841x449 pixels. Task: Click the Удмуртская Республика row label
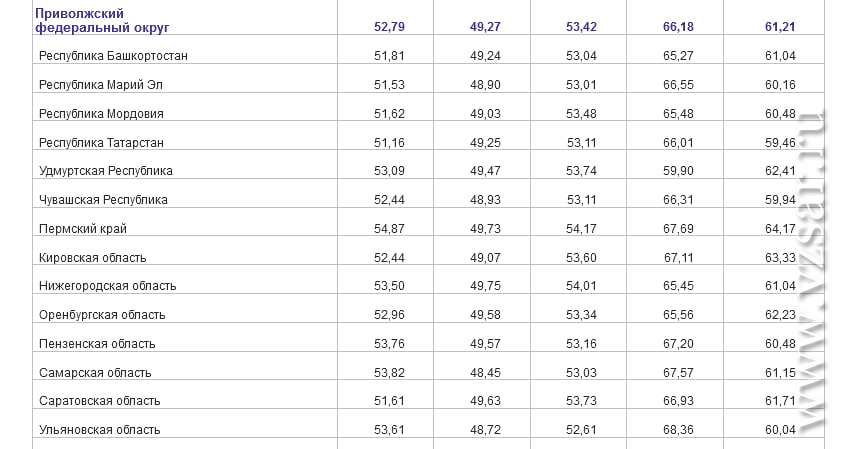(106, 171)
